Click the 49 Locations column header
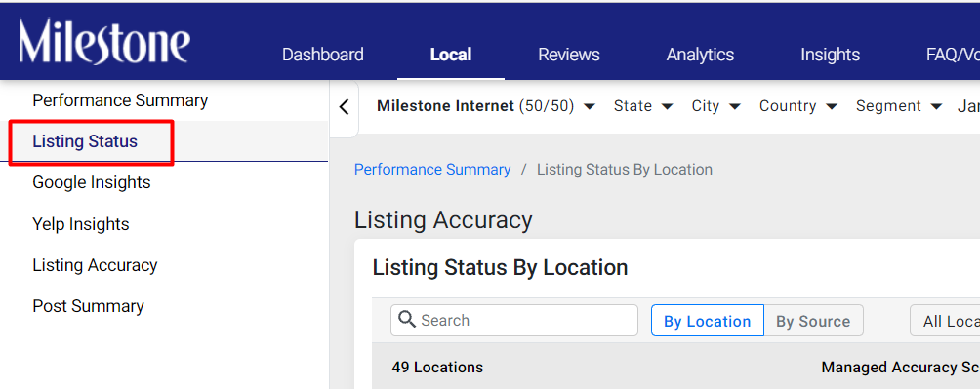980x389 pixels. 437,368
